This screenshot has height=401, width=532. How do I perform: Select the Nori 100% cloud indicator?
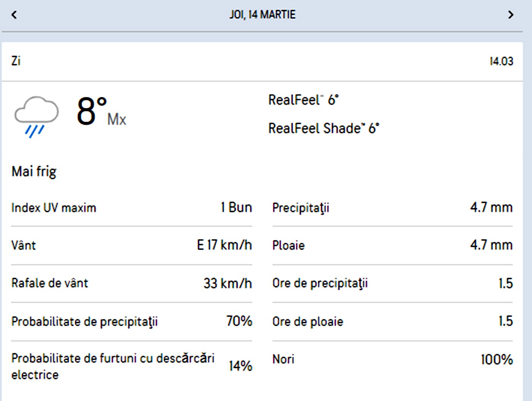391,359
